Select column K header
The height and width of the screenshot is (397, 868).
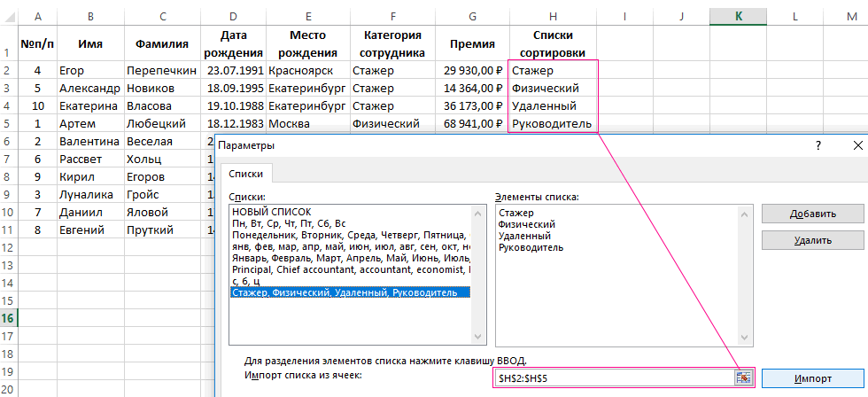(738, 16)
